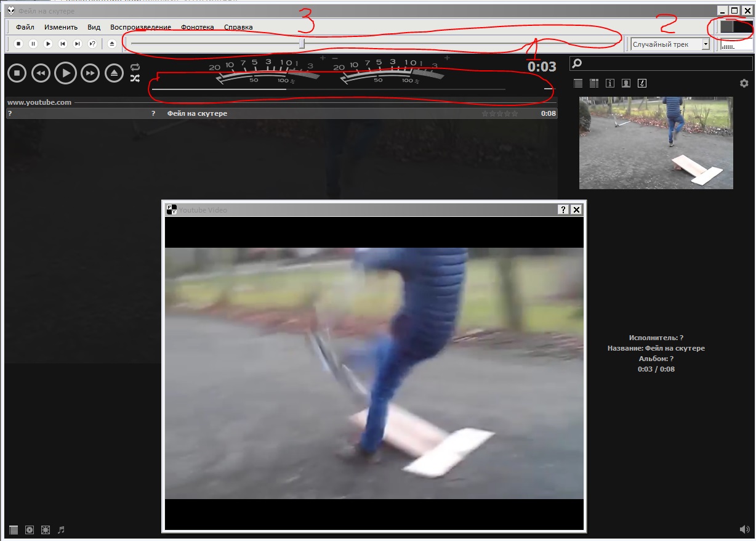Click the Альбом: ? info line
This screenshot has width=756, height=541.
[656, 359]
